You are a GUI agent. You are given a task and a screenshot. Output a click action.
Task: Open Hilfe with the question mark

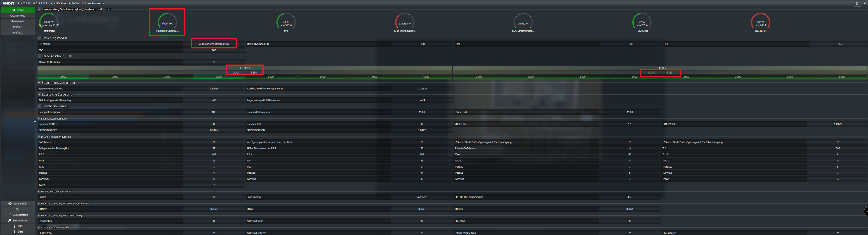[18, 226]
